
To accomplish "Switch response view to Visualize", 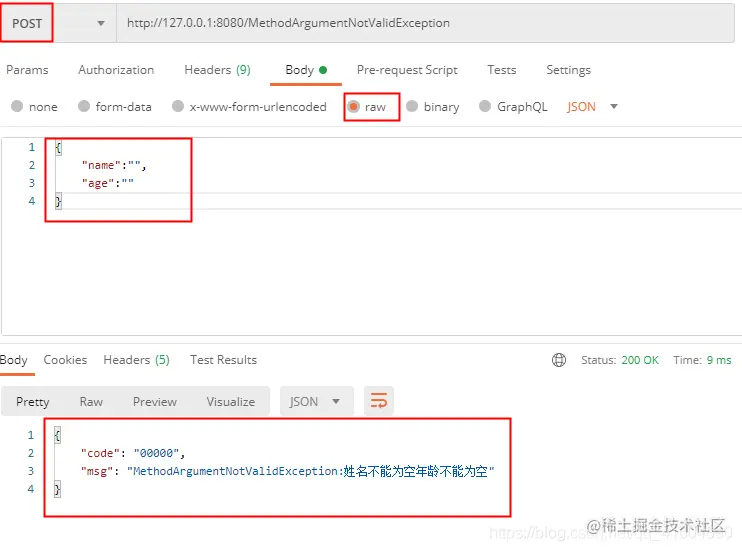I will point(230,402).
